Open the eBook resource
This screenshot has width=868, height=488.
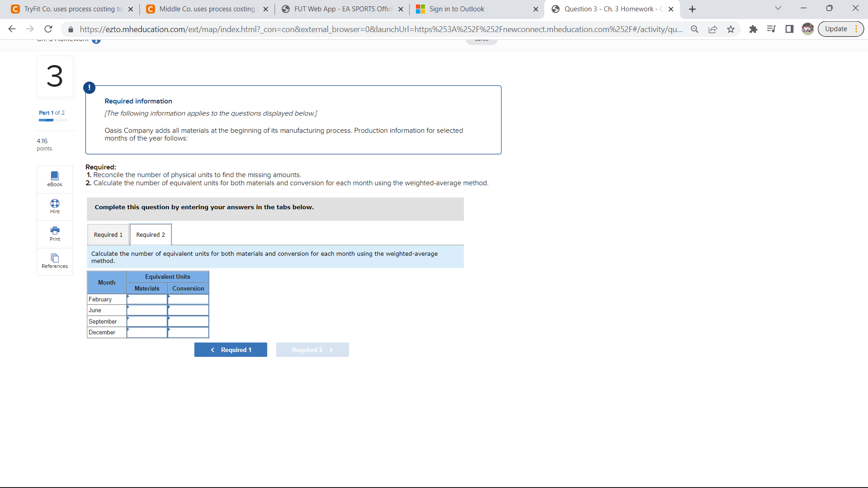(54, 179)
